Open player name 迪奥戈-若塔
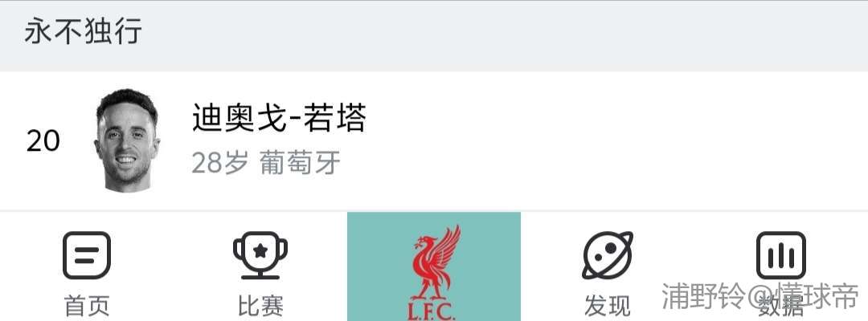 click(278, 118)
